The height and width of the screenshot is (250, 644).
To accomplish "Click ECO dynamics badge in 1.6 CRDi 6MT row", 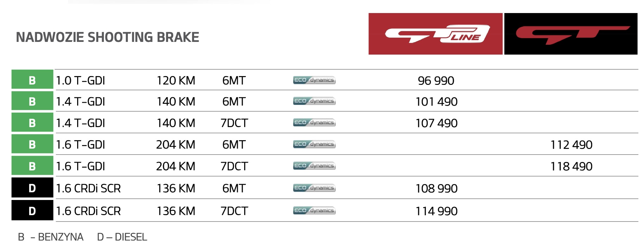I will pyautogui.click(x=314, y=188).
